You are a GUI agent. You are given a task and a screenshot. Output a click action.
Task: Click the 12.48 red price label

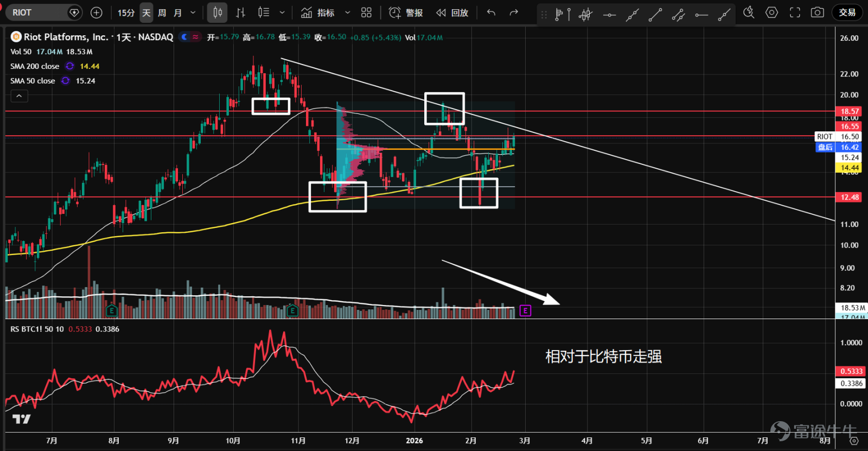(849, 197)
